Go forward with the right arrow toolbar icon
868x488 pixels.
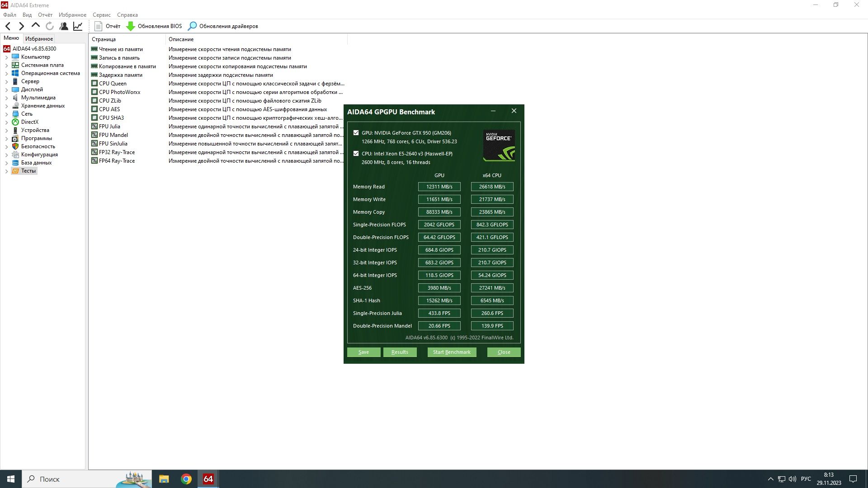[x=21, y=26]
